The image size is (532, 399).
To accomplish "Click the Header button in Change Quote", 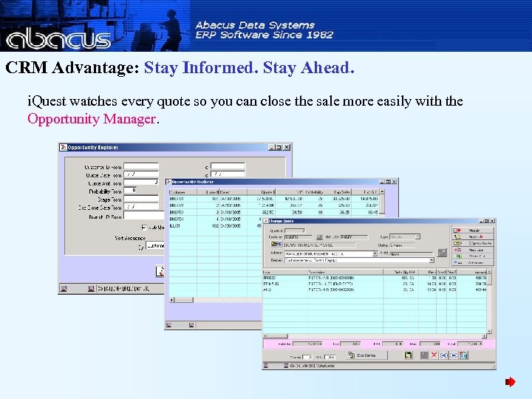I will coord(473,231).
